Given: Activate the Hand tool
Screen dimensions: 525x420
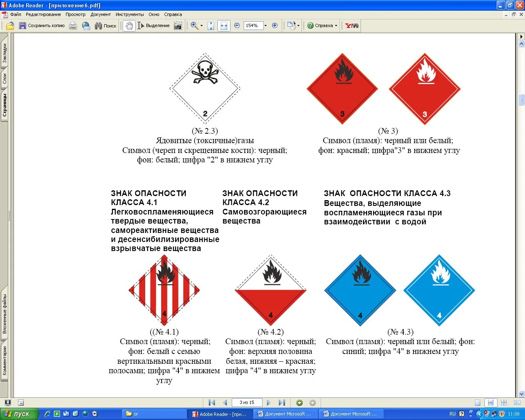Looking at the screenshot, I should coord(129,25).
